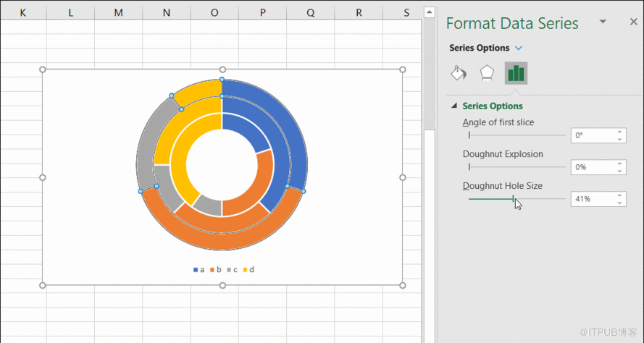The height and width of the screenshot is (343, 644).
Task: Click chart bottom-right resize handle
Action: tap(403, 285)
